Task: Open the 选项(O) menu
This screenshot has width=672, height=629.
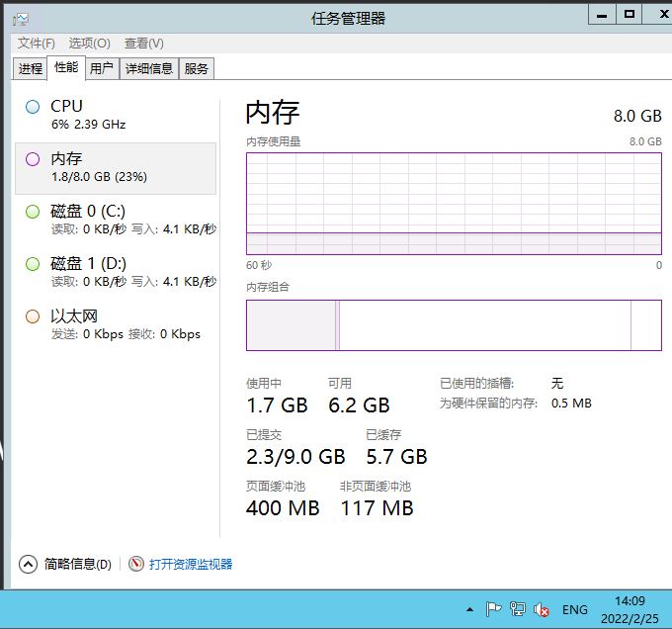Action: 89,44
